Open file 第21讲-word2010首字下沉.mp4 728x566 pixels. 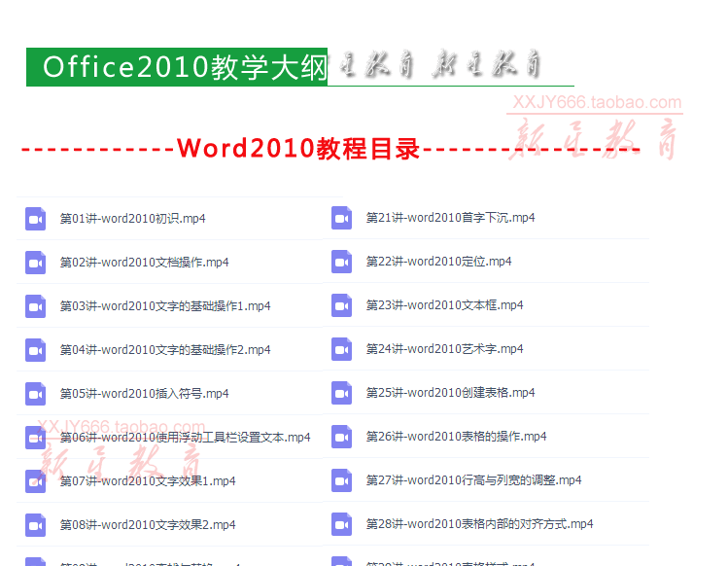[450, 218]
